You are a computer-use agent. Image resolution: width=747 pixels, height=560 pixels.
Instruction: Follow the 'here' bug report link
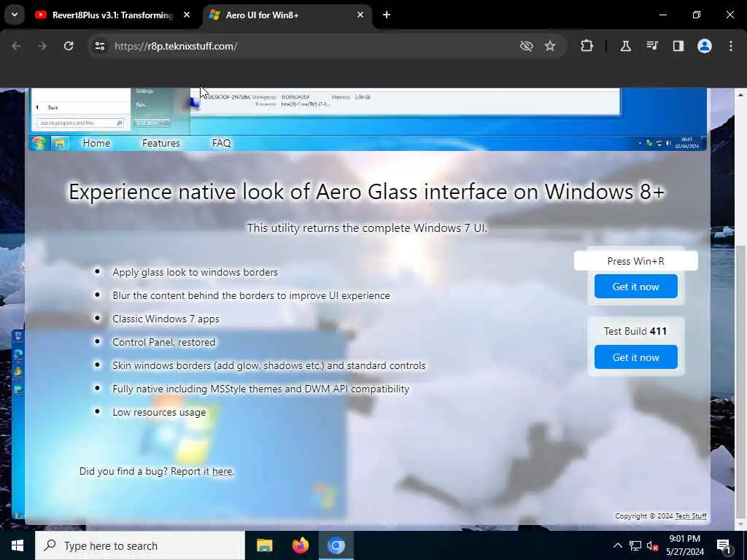point(222,472)
